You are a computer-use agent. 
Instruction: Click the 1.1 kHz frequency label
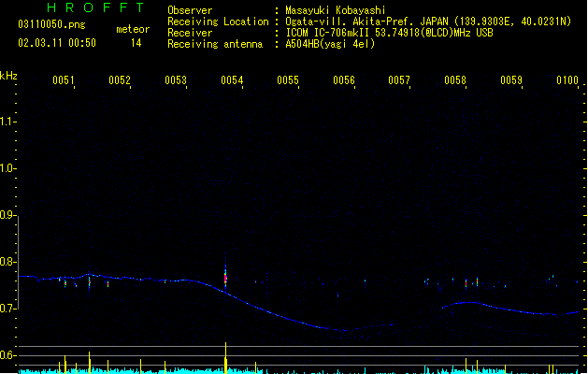tap(7, 122)
